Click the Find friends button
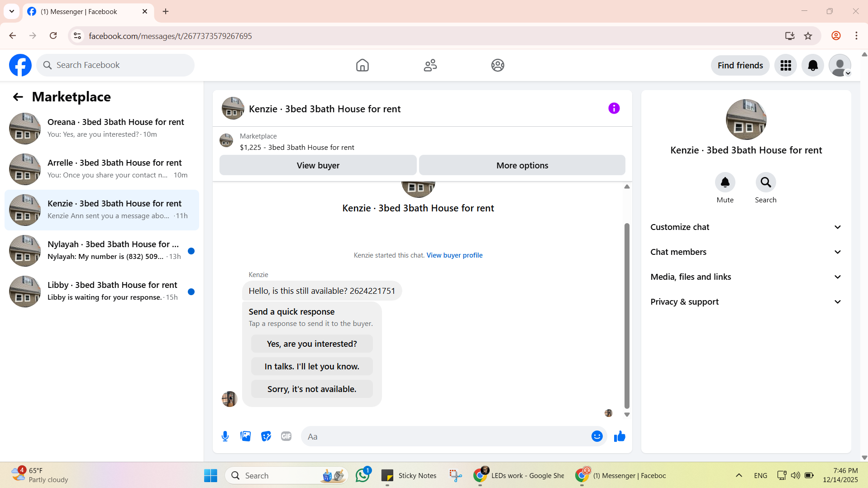This screenshot has height=488, width=868. click(x=740, y=65)
